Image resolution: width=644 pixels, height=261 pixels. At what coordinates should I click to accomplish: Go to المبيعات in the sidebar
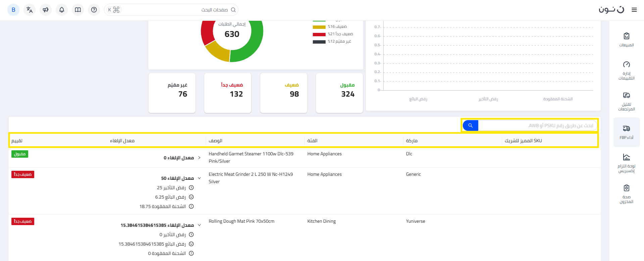pyautogui.click(x=626, y=40)
